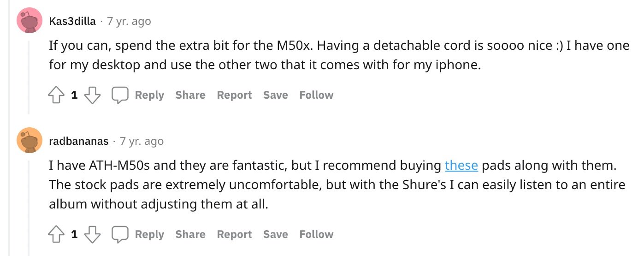Collapse Kas3dilla's comment via thread line

(29, 77)
